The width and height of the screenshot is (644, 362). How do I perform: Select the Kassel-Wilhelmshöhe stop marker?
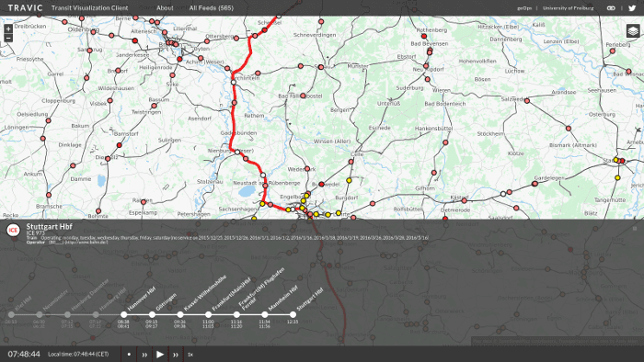pyautogui.click(x=180, y=314)
